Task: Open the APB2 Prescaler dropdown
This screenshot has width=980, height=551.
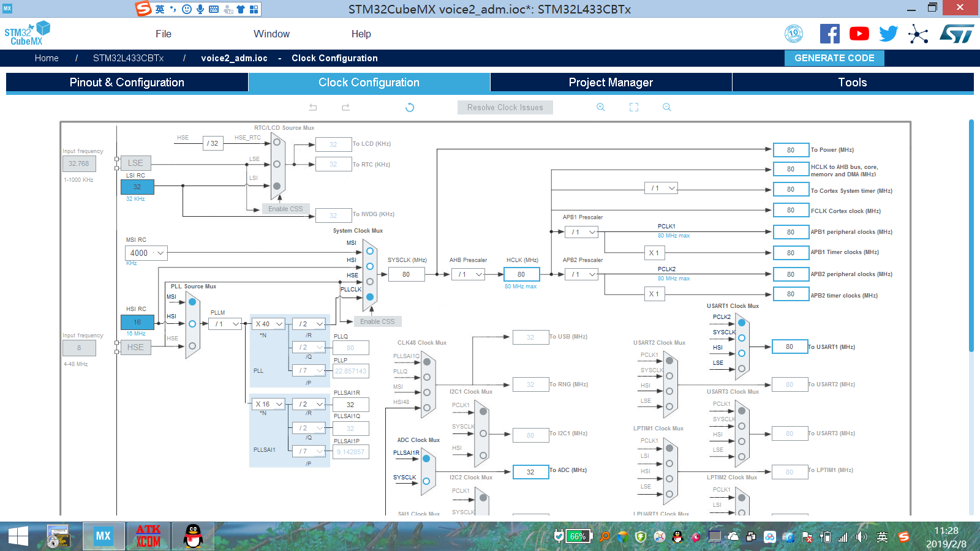Action: point(581,274)
